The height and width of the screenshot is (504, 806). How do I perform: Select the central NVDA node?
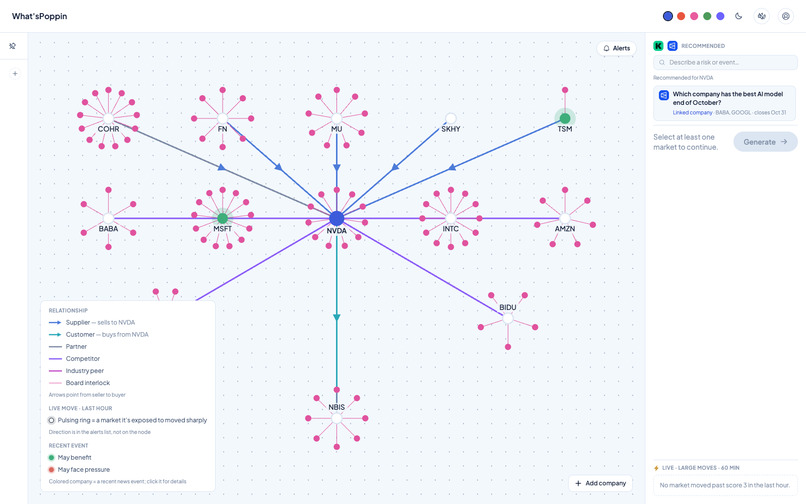point(337,219)
